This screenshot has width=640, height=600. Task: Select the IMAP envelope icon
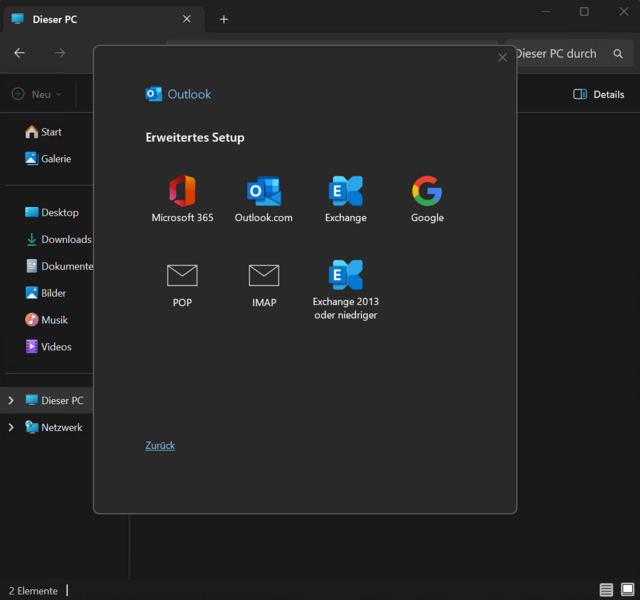click(264, 275)
